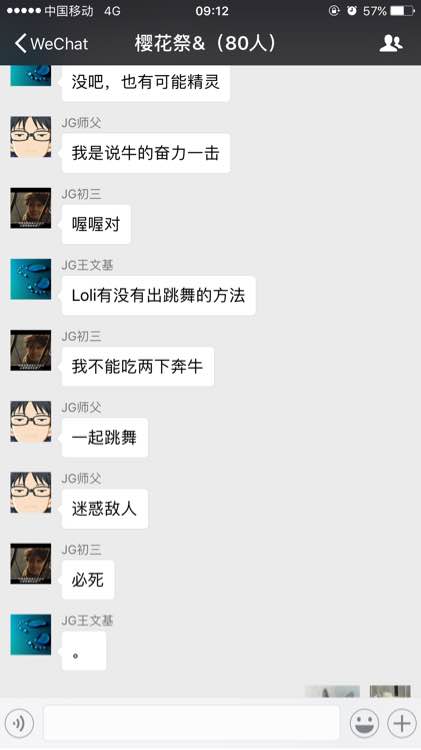This screenshot has height=750, width=421.
Task: Tap the JG王文基 avatar beside the Loli message
Action: click(x=31, y=279)
